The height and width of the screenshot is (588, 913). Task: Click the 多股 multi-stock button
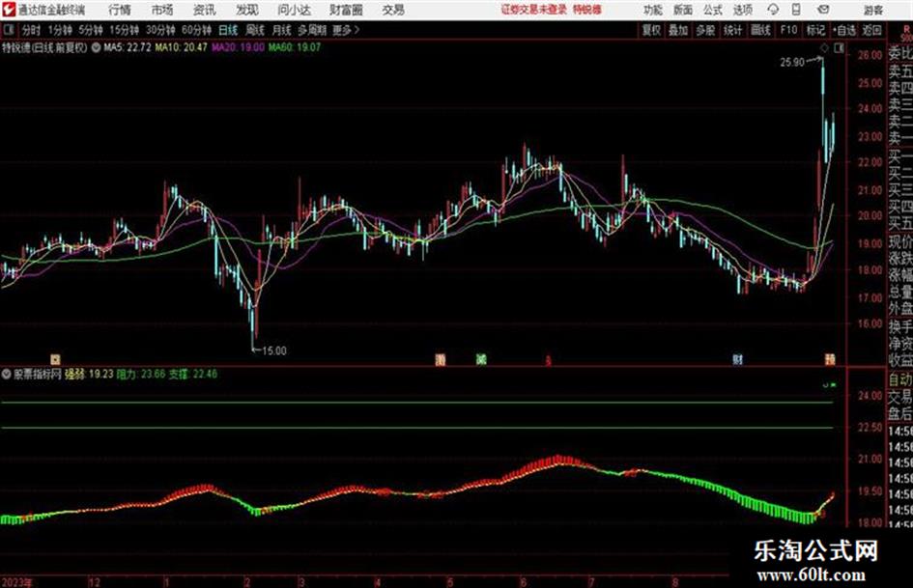[705, 30]
